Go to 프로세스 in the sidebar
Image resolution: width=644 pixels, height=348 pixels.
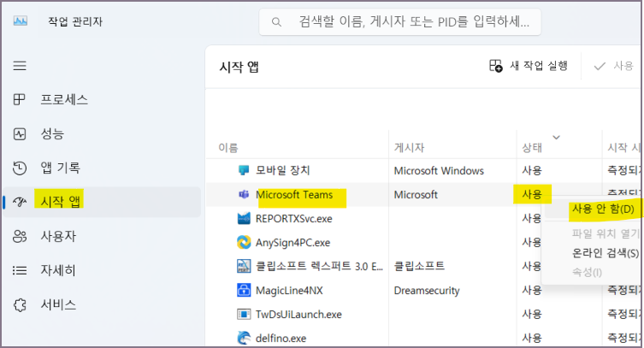coord(64,99)
